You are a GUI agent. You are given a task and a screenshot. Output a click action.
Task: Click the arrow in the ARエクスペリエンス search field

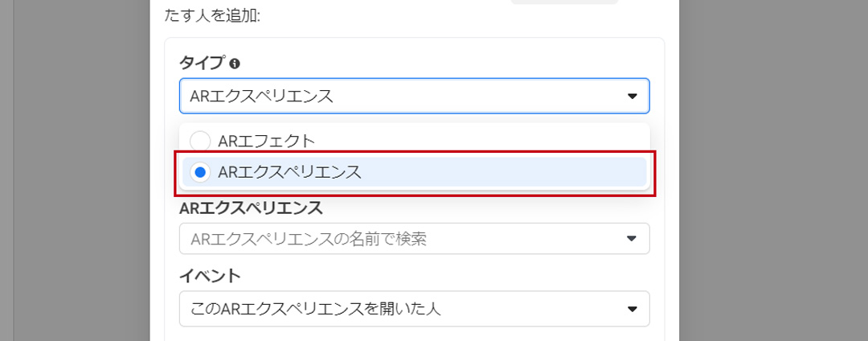(x=632, y=239)
